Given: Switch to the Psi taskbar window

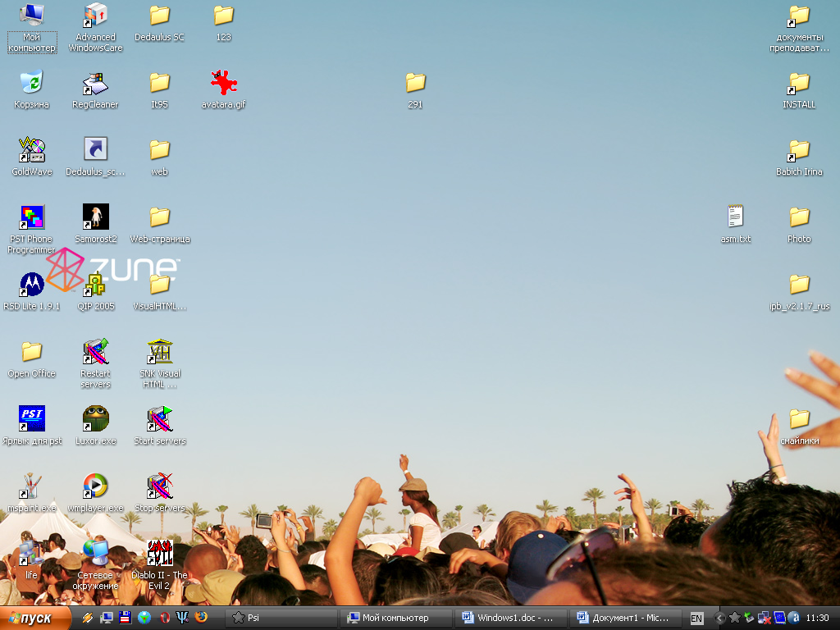Looking at the screenshot, I should tap(281, 619).
